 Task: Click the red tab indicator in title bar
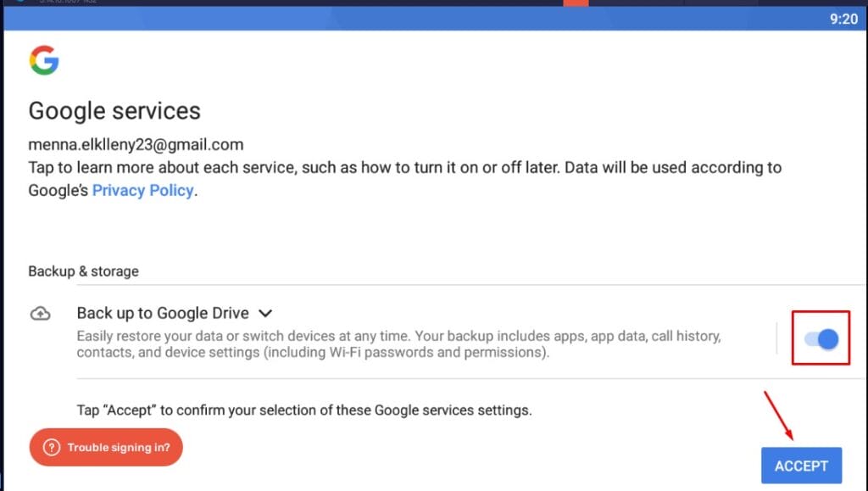[x=576, y=3]
